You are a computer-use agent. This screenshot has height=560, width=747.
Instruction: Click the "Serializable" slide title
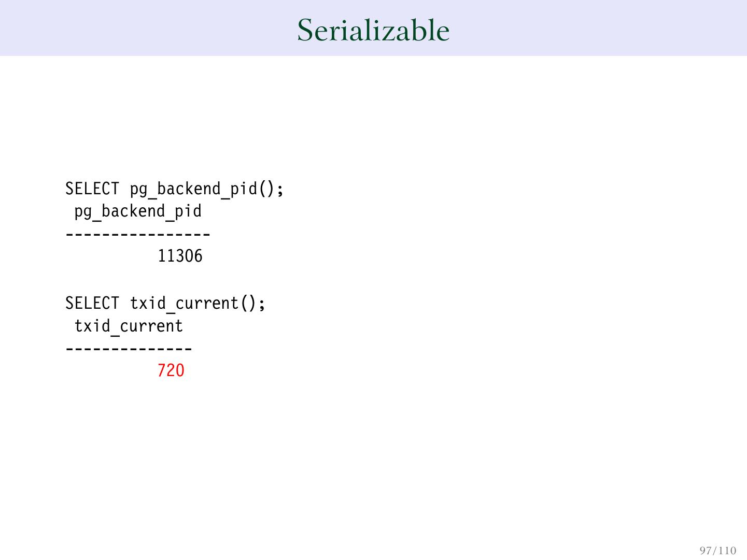(373, 30)
